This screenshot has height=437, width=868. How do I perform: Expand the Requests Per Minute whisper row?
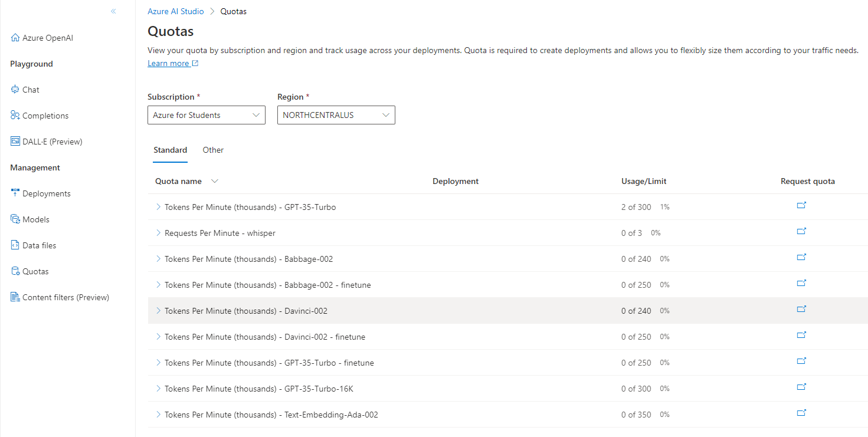tap(158, 233)
